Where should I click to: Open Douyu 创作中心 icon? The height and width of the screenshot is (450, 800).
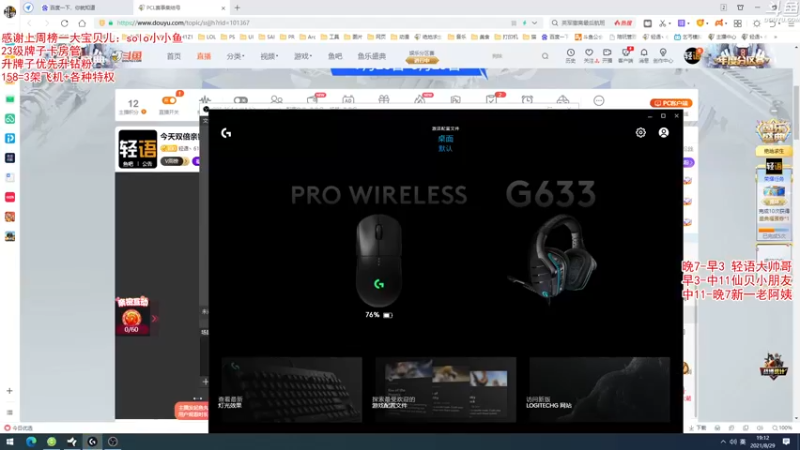point(663,55)
